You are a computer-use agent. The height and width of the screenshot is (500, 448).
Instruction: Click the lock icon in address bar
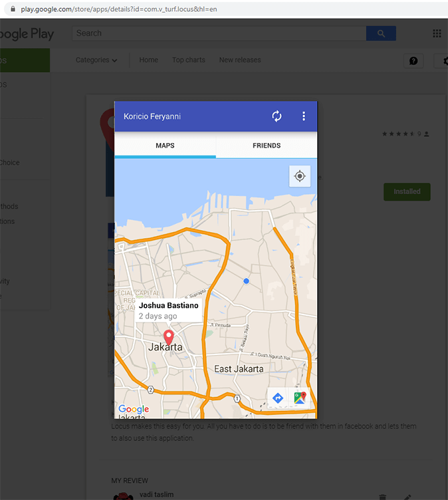[x=13, y=9]
